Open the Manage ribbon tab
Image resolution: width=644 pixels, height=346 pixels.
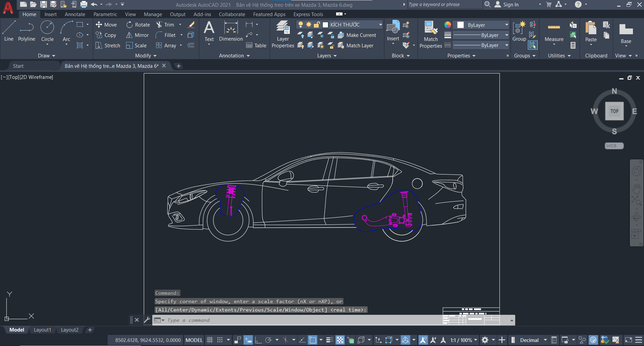click(153, 14)
